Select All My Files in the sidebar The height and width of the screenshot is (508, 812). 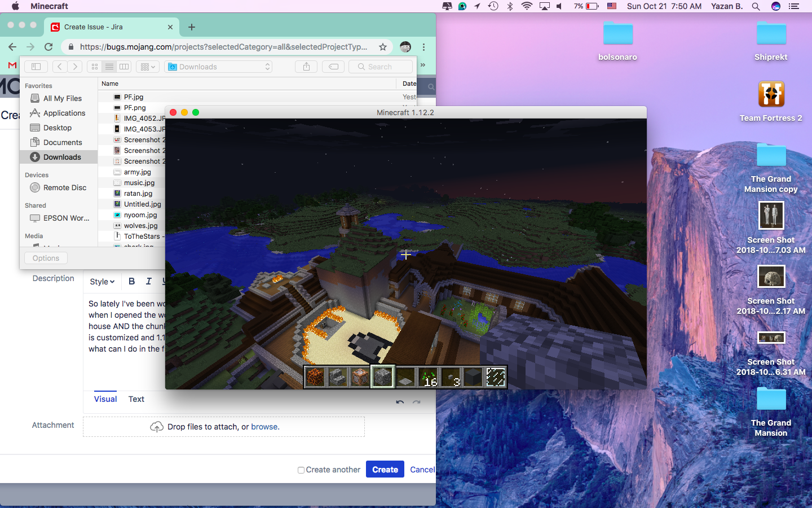point(59,98)
